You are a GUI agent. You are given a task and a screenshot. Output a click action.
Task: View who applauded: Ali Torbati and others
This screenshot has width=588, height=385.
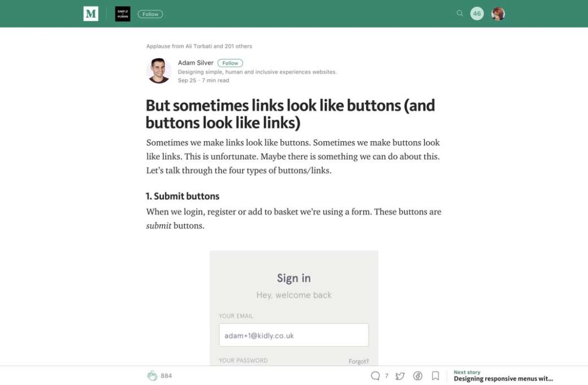click(x=199, y=46)
